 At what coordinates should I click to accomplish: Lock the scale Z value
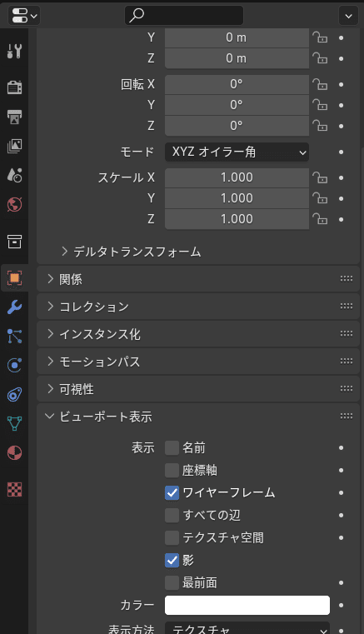coord(320,219)
